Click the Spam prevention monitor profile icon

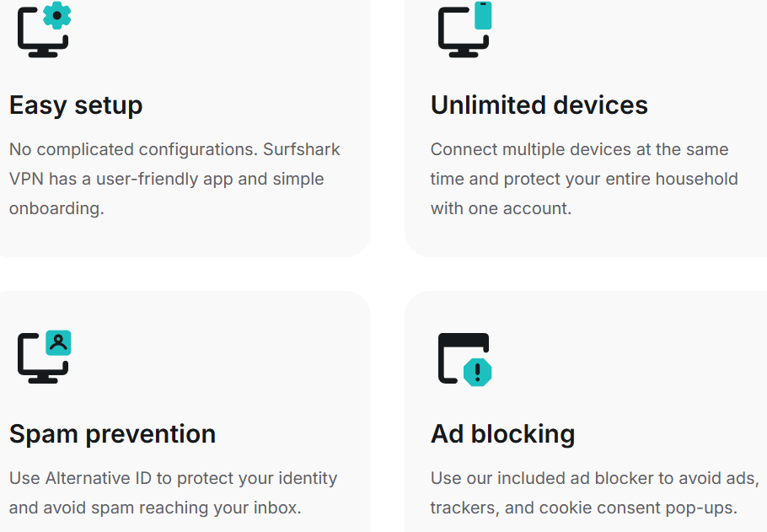(x=44, y=357)
